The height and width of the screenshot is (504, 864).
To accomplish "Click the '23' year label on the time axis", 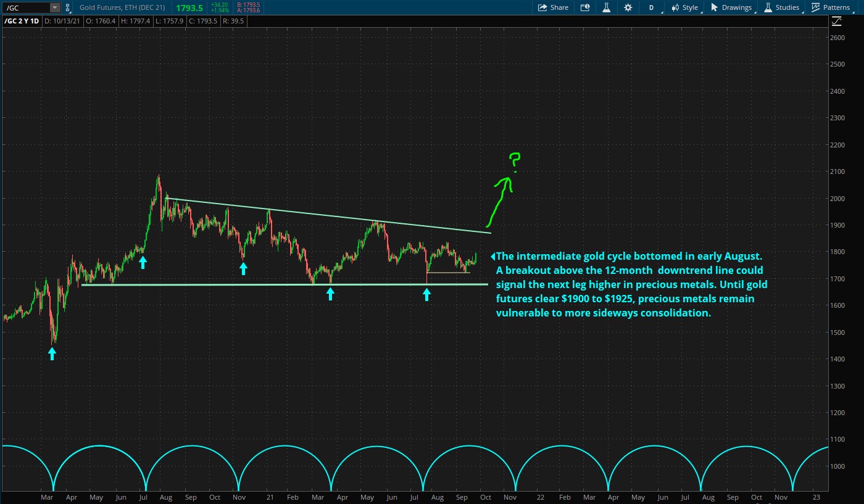I will pos(816,497).
